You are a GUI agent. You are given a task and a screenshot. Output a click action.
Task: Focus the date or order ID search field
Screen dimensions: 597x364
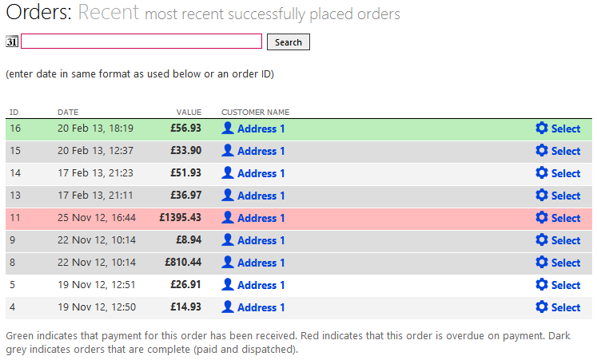[141, 42]
